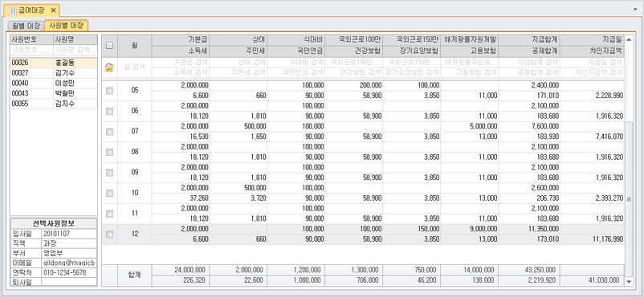Click the 11,176,990 net pay cell
Image resolution: width=644 pixels, height=298 pixels.
click(593, 239)
